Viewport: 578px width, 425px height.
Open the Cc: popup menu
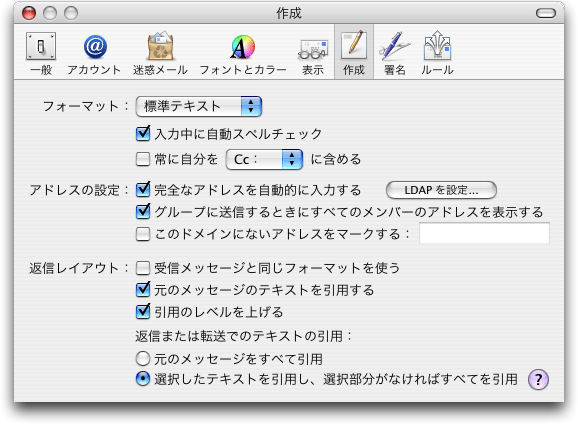coord(264,159)
